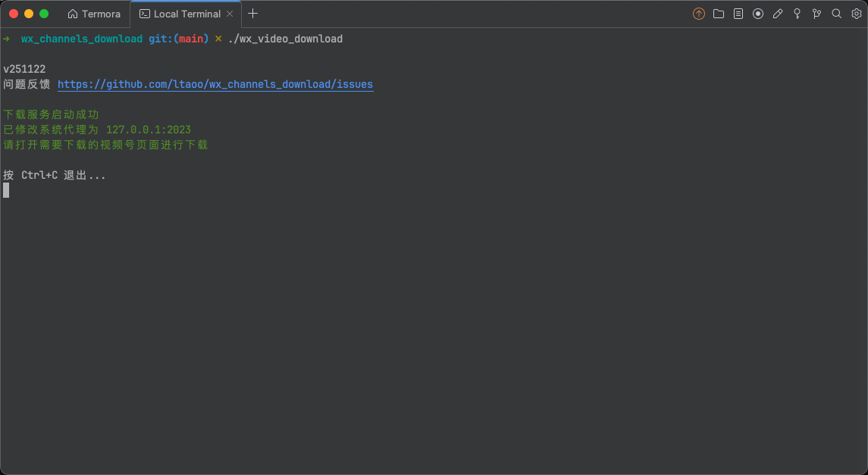Click the blinking terminal cursor block
The width and height of the screenshot is (868, 475).
coord(6,190)
